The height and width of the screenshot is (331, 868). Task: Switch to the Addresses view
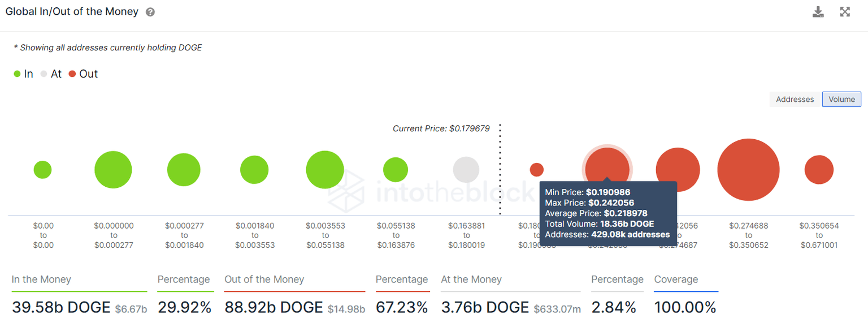pos(794,99)
